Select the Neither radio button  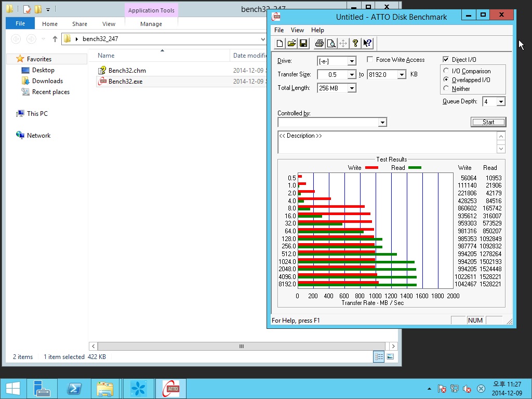tap(446, 88)
